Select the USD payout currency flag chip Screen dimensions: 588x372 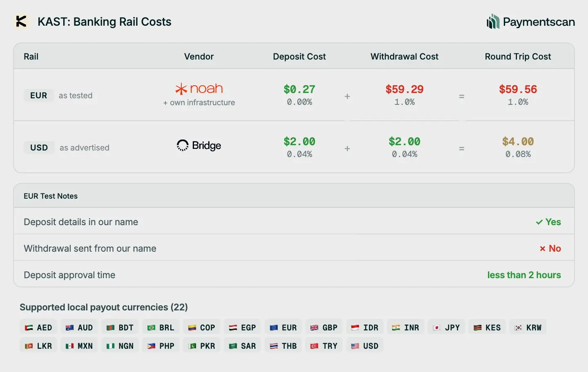[365, 346]
